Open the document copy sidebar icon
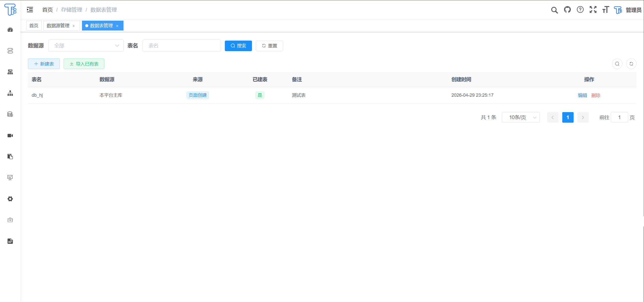 pos(10,157)
